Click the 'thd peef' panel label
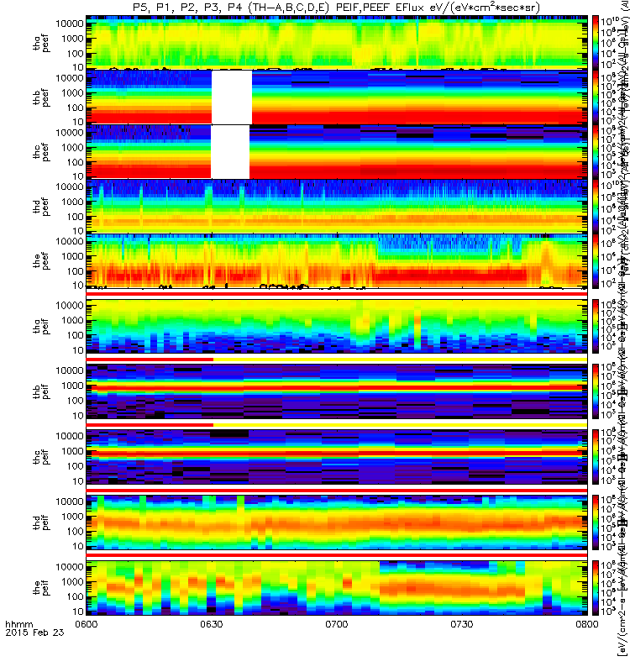The width and height of the screenshot is (630, 672). 41,207
